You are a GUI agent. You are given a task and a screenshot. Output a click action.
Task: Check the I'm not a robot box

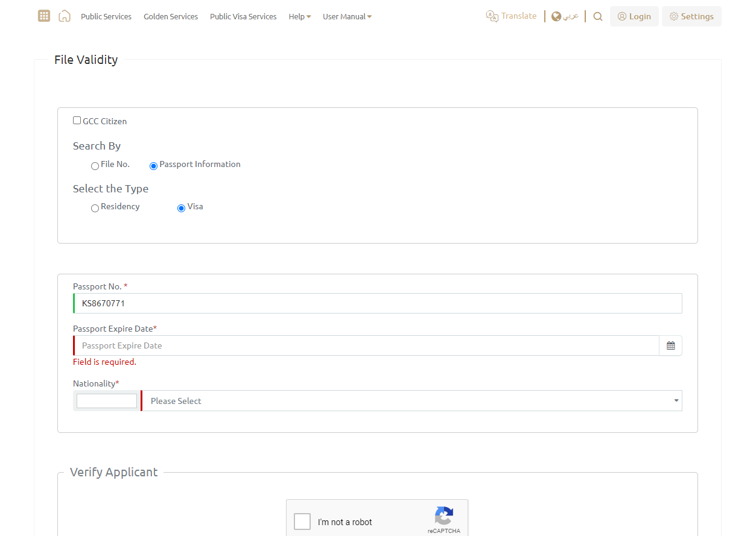(x=302, y=522)
